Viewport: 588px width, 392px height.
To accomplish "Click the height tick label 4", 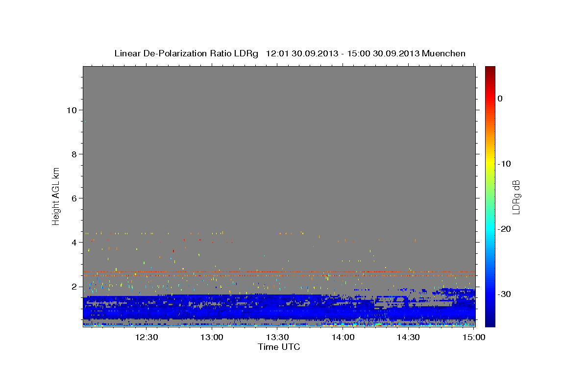I will pyautogui.click(x=74, y=242).
